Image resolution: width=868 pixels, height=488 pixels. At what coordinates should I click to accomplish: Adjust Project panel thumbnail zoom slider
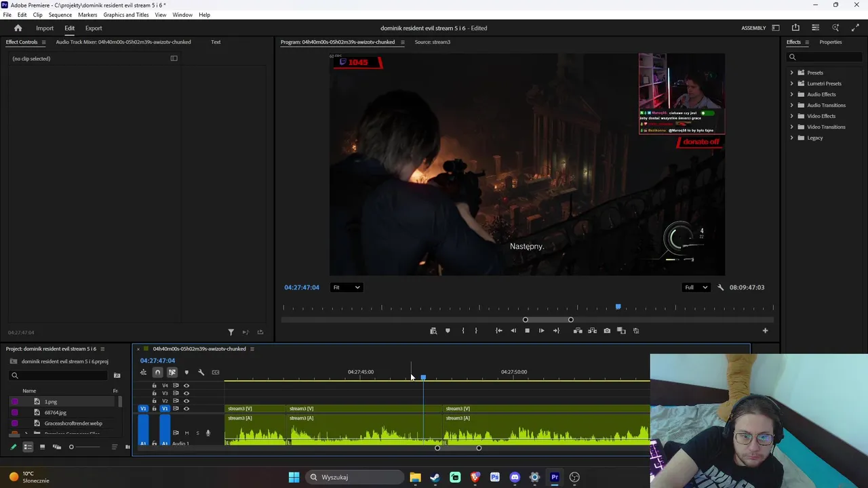coord(85,447)
